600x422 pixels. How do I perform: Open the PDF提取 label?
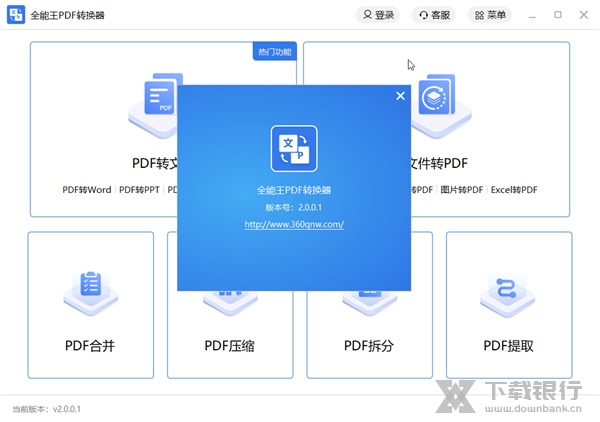pyautogui.click(x=508, y=346)
